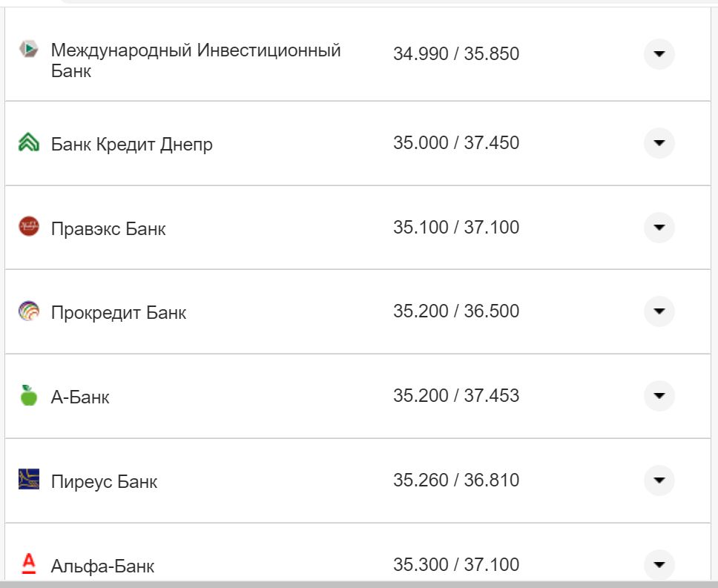Click the Прокредит Банк circular logo
The width and height of the screenshot is (718, 588).
click(x=27, y=311)
